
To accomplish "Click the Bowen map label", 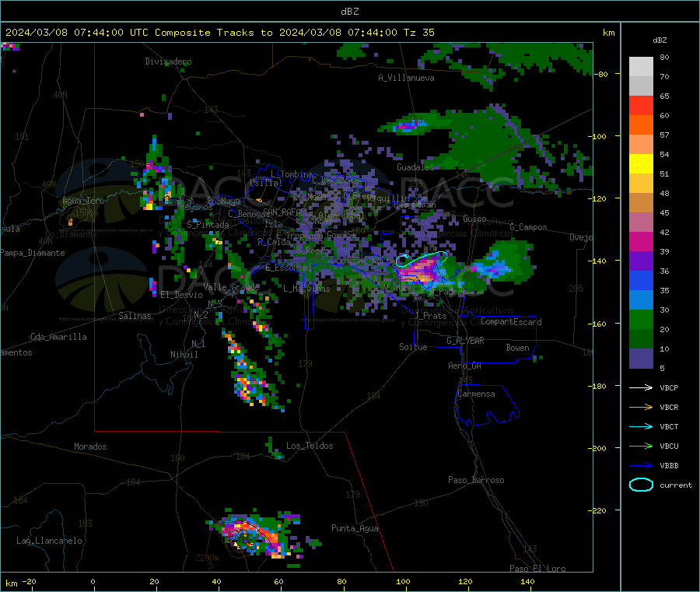I will pos(517,348).
